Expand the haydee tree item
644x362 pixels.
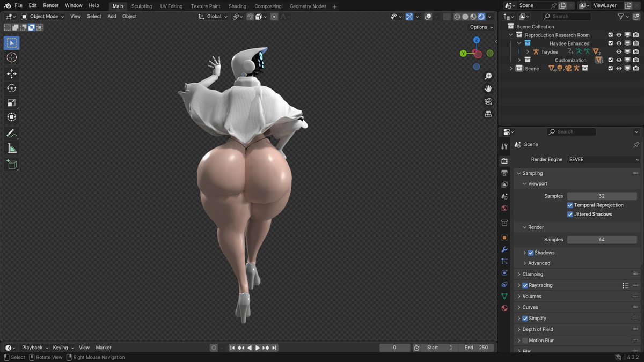[x=528, y=52]
